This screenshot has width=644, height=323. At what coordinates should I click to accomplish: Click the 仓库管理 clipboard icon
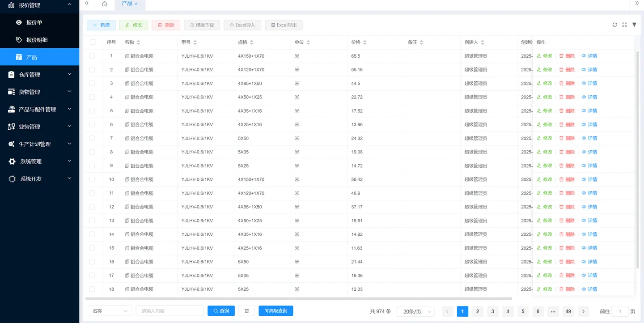click(x=12, y=75)
